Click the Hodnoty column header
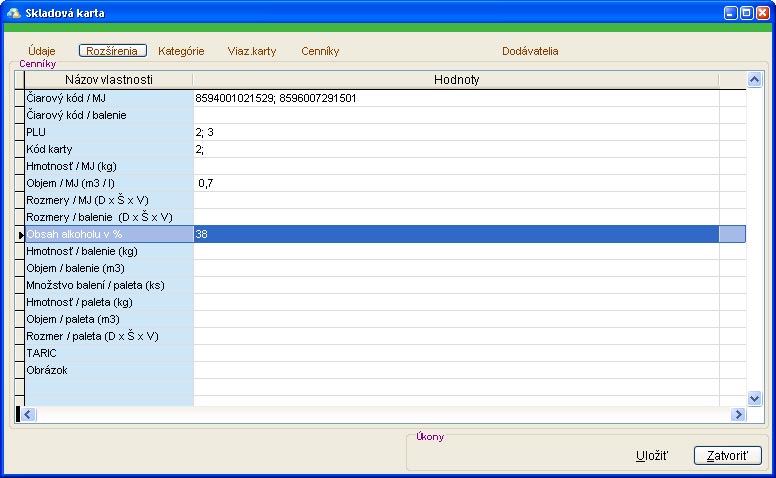This screenshot has height=478, width=776. click(456, 79)
